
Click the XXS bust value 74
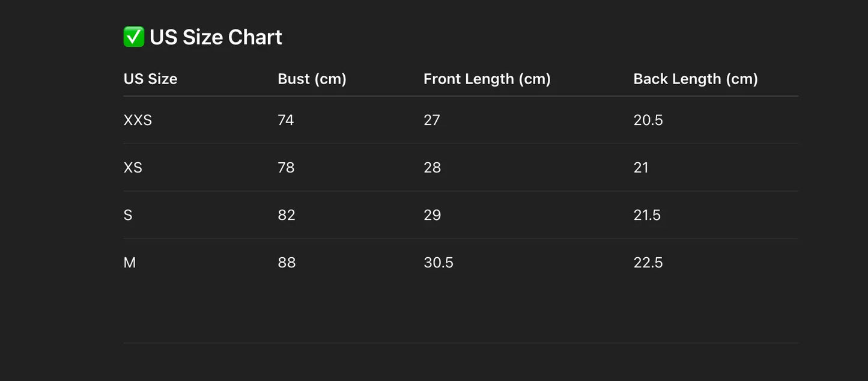coord(286,120)
